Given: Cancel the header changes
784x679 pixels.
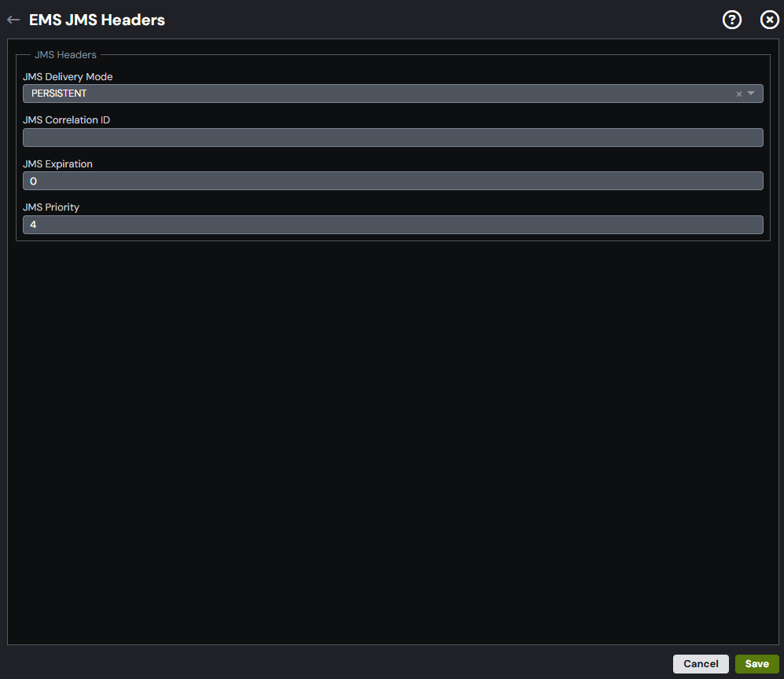Looking at the screenshot, I should [701, 663].
